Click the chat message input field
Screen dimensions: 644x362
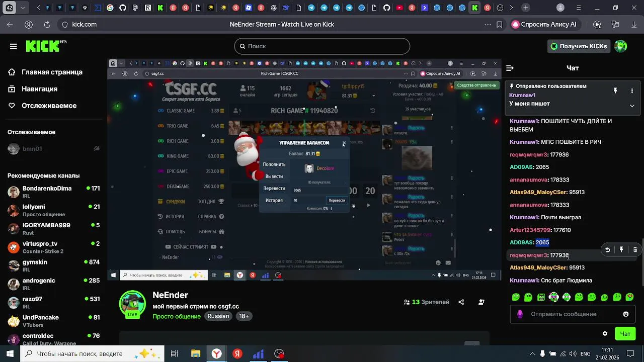pos(573,314)
